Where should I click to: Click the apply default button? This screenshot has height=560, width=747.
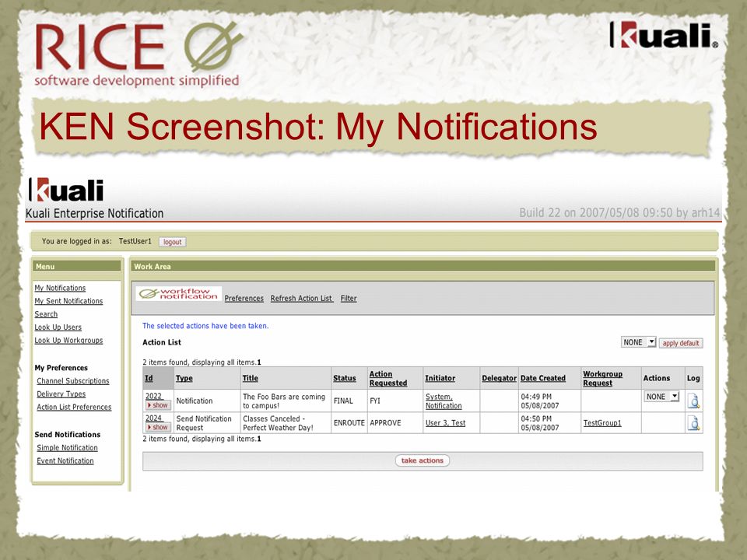681,343
